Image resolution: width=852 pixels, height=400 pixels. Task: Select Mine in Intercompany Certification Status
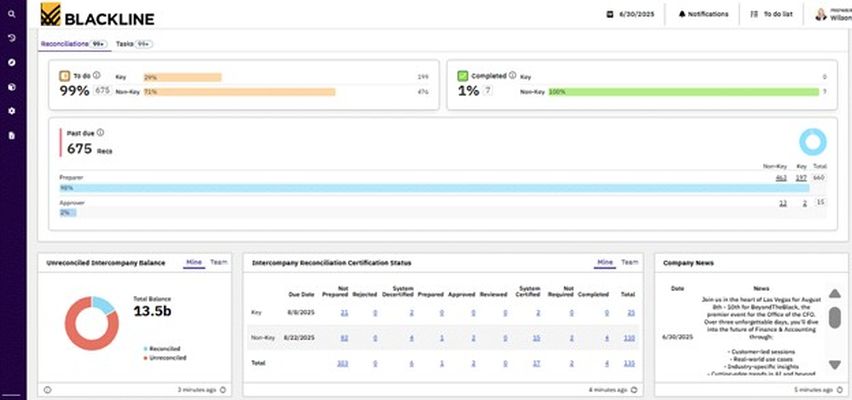coord(604,262)
